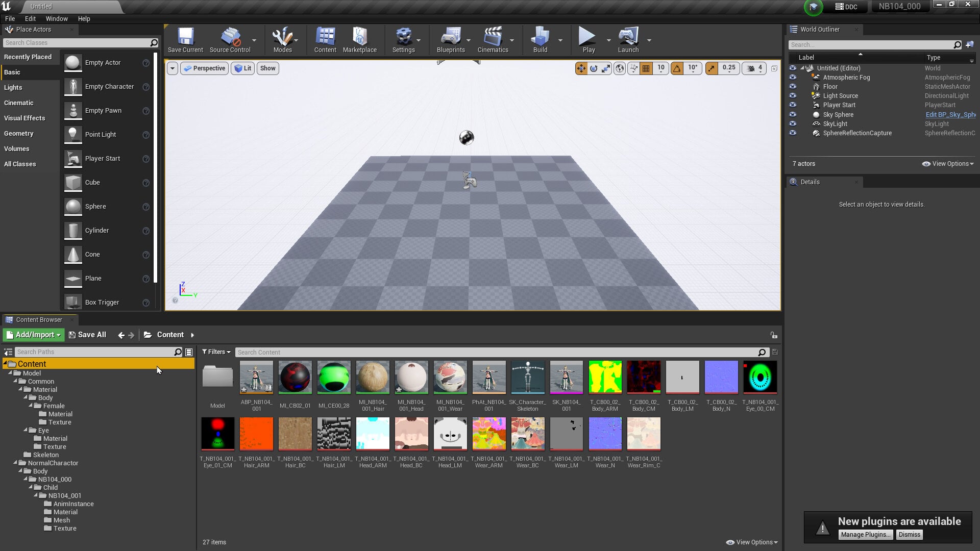Open the File menu
This screenshot has height=551, width=980.
click(x=10, y=18)
